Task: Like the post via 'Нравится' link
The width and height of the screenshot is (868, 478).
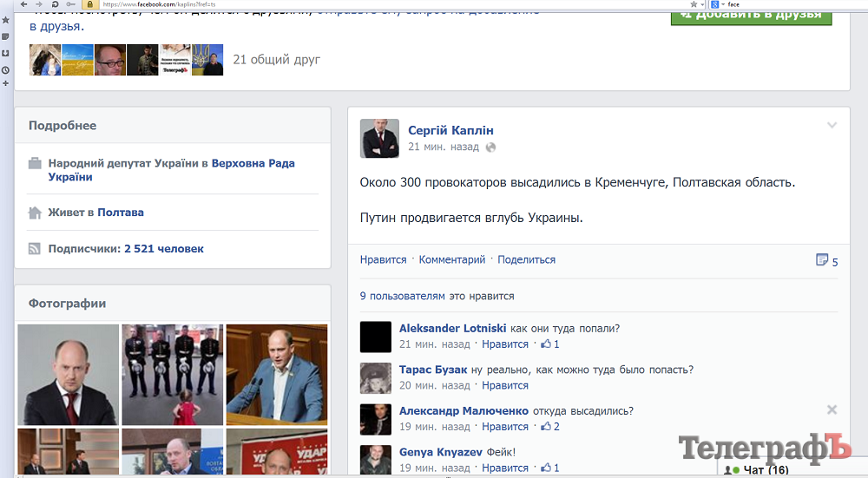Action: (383, 259)
